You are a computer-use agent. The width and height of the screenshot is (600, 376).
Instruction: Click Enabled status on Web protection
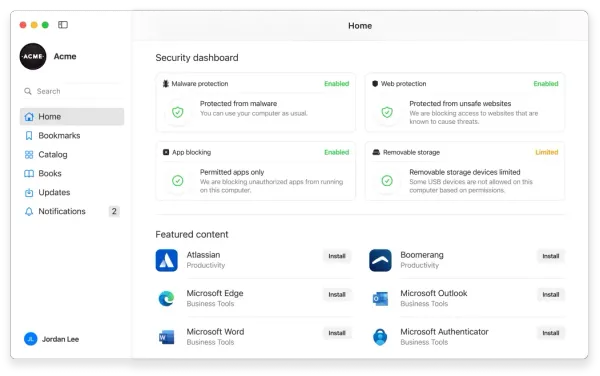pos(546,83)
